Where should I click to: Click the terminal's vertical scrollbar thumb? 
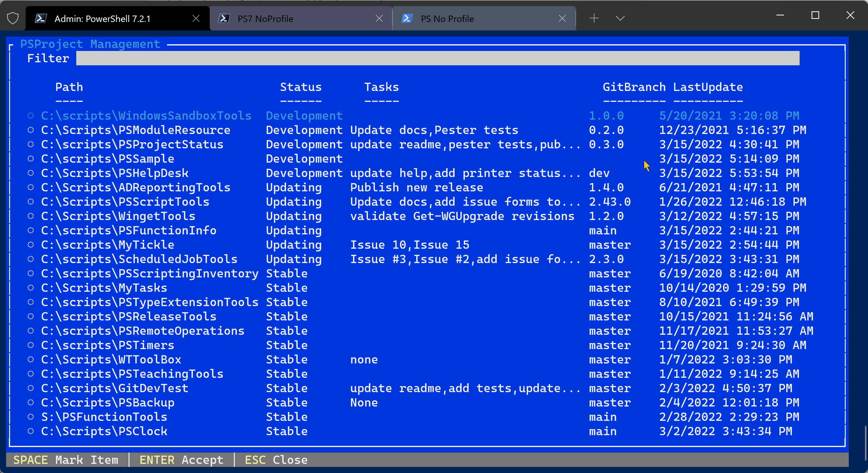point(865,443)
